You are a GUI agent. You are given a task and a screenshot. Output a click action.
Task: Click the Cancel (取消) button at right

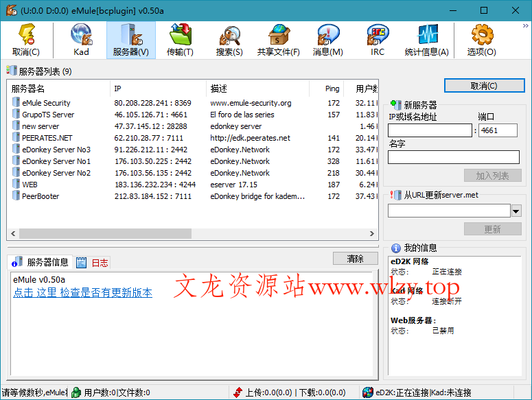click(x=484, y=86)
